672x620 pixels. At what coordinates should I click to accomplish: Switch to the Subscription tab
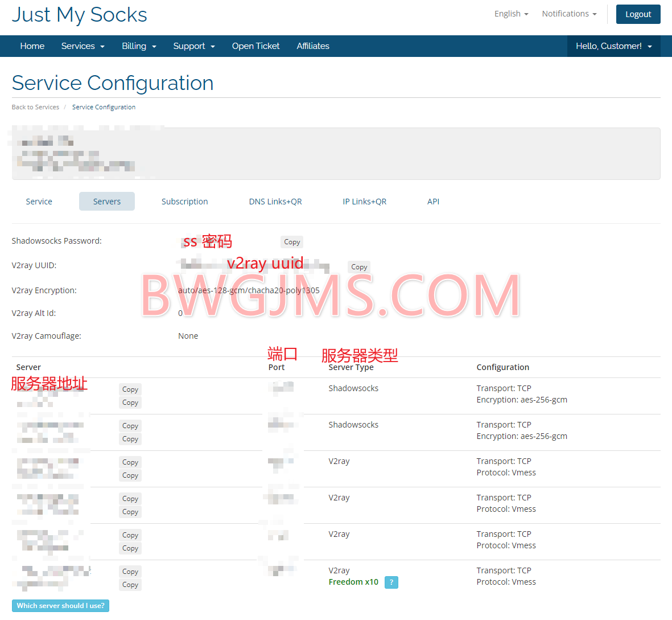tap(184, 202)
